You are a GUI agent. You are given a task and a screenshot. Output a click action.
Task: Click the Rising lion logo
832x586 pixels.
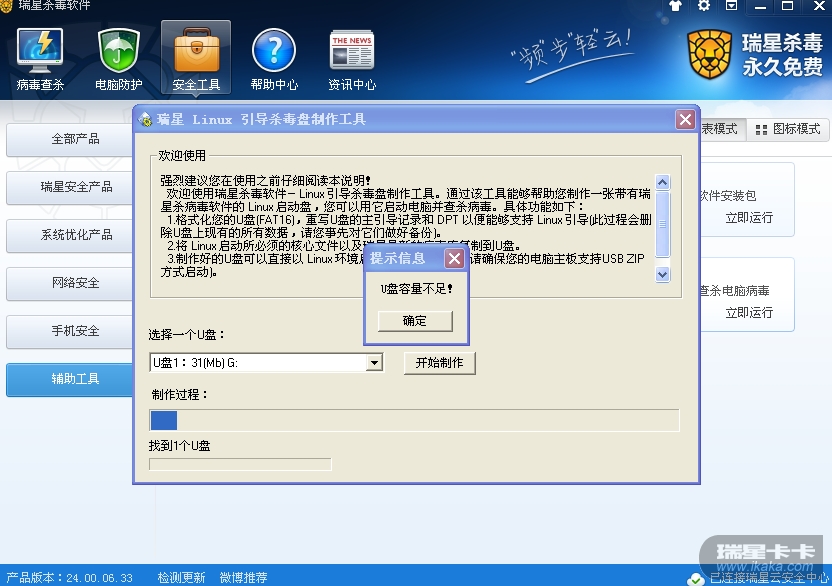click(x=709, y=54)
